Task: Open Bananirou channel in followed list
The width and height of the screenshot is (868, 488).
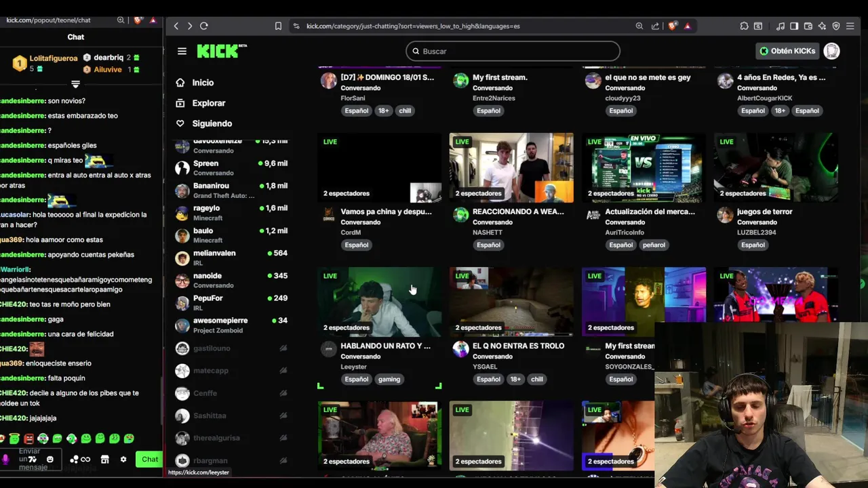Action: [231, 190]
